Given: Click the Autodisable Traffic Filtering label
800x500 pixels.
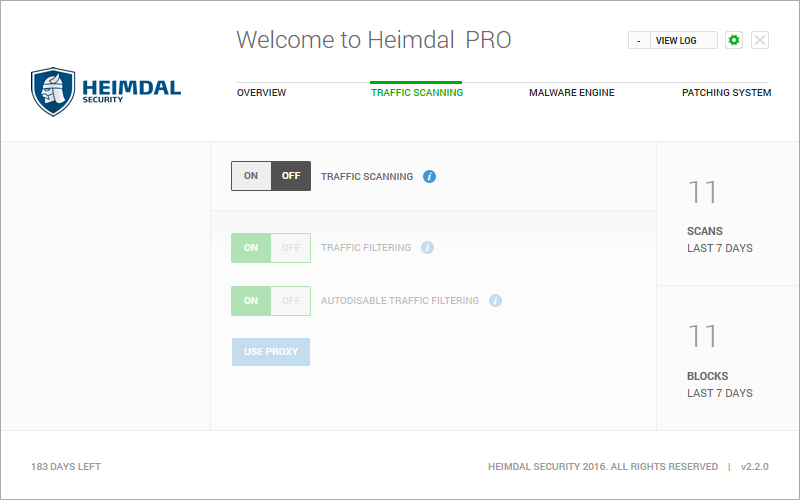Looking at the screenshot, I should click(x=400, y=301).
